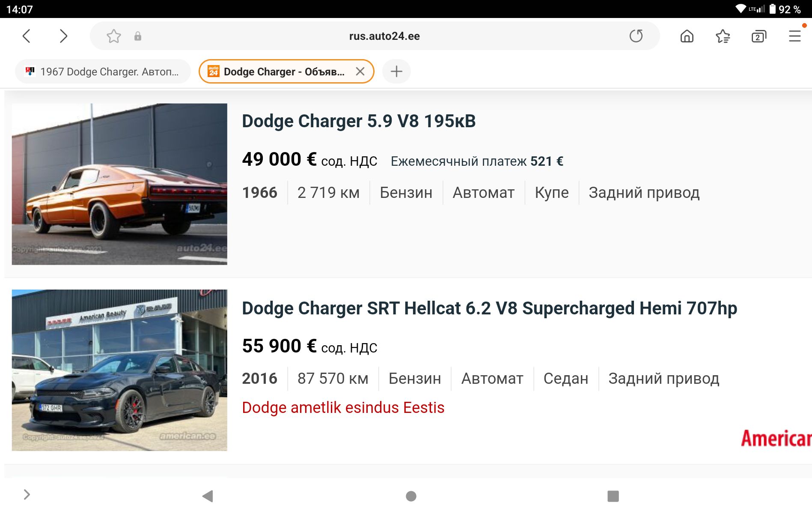The width and height of the screenshot is (812, 514).
Task: Tap the padlock site security icon
Action: [x=138, y=36]
